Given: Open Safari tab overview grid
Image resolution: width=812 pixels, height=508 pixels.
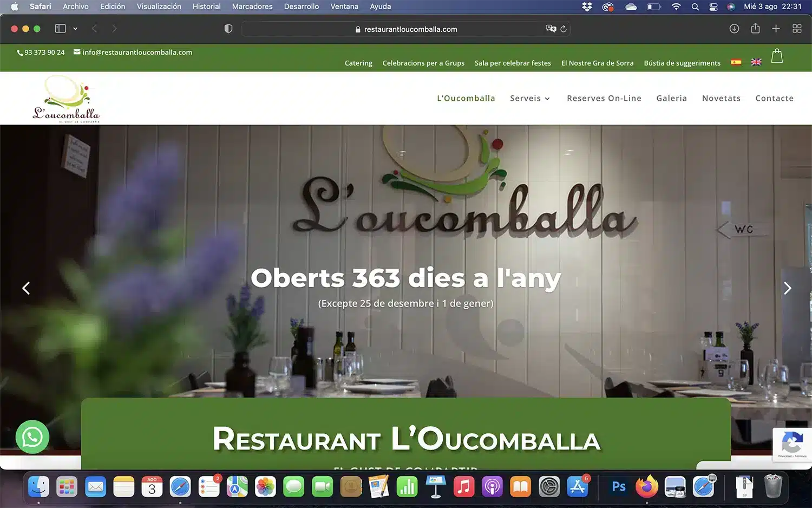Looking at the screenshot, I should (797, 29).
